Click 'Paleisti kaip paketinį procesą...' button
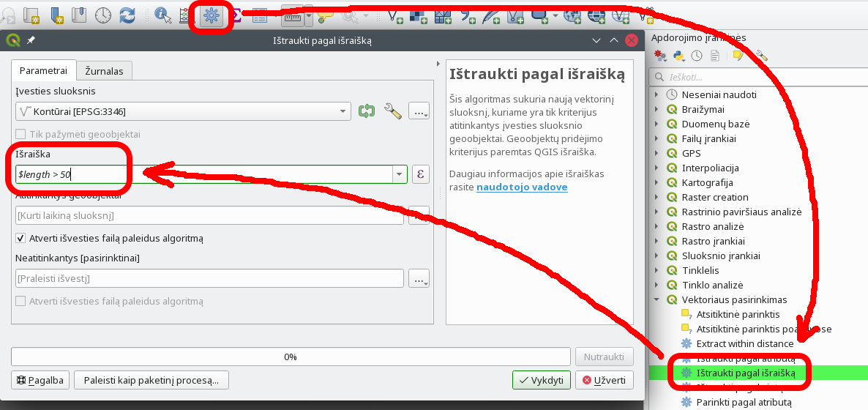This screenshot has width=868, height=410. 151,381
